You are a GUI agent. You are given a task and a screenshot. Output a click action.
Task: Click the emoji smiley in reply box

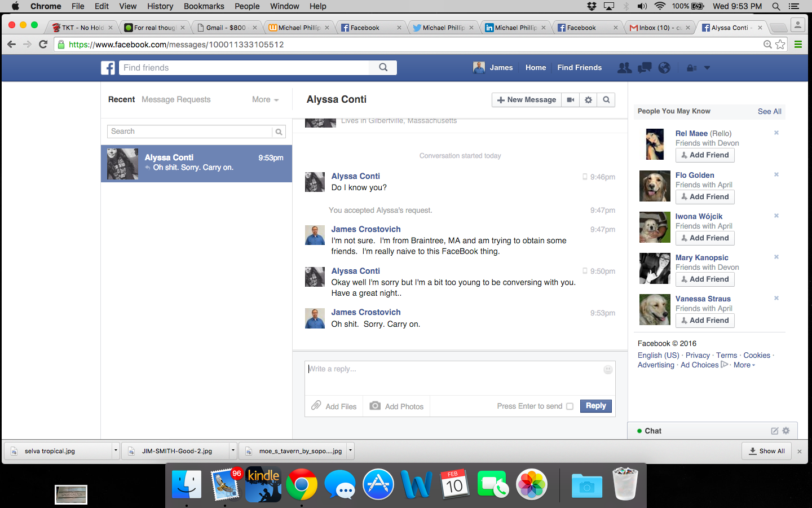(608, 370)
